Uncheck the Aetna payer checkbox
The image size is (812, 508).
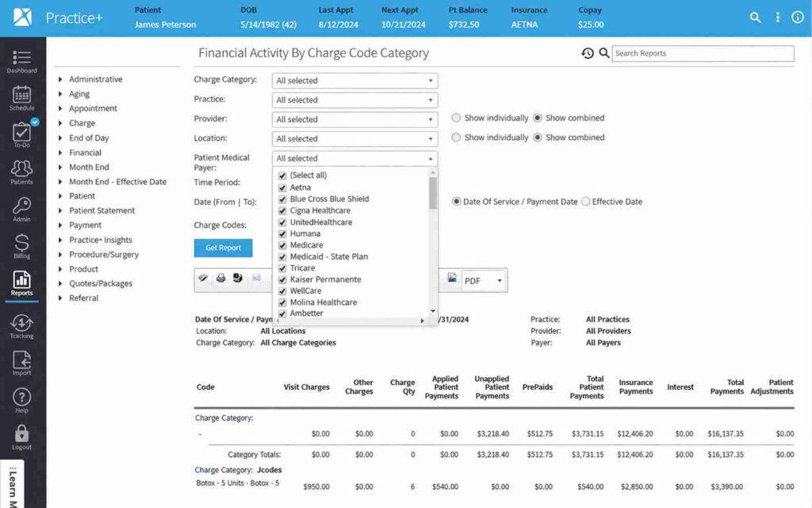[x=282, y=187]
